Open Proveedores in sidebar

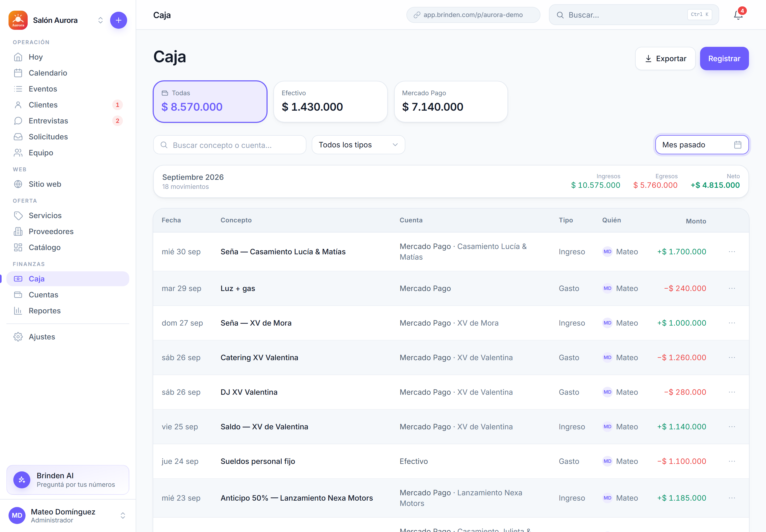coord(68,232)
